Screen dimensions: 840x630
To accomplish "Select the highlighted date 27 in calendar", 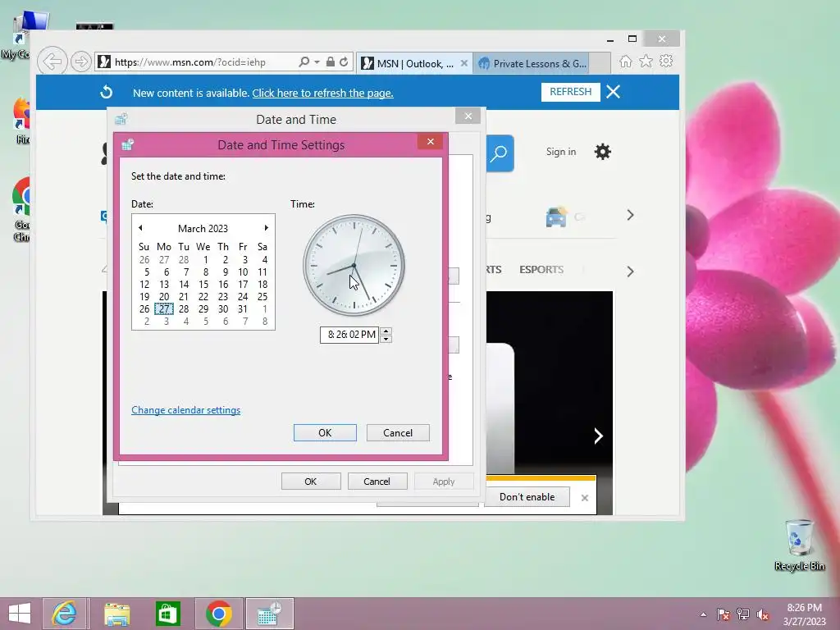I will (x=164, y=309).
